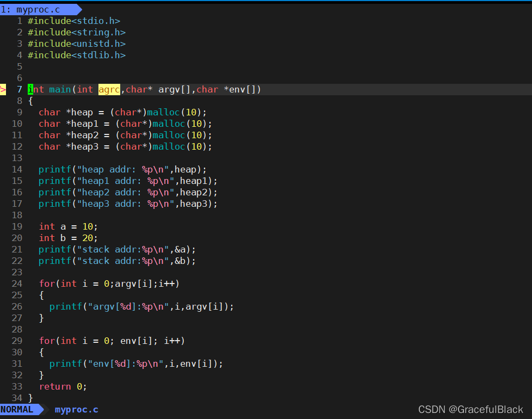
Task: Place cursor on #include<unistd.h> line
Action: (x=77, y=44)
